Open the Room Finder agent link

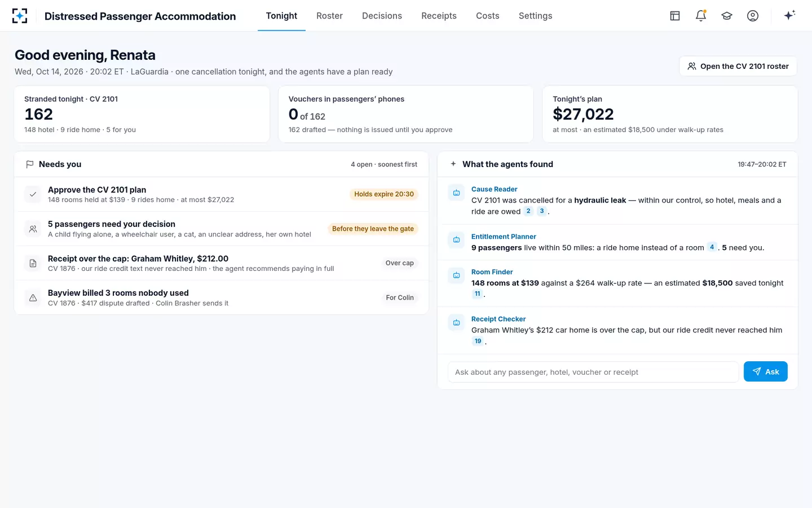pos(492,272)
